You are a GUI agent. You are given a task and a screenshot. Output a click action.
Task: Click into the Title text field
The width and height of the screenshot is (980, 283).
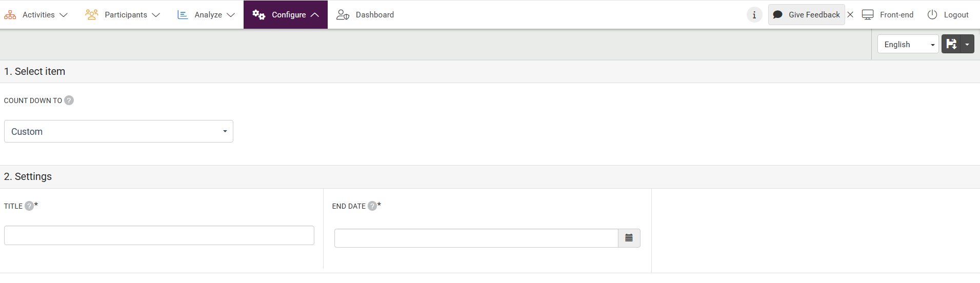pyautogui.click(x=159, y=235)
